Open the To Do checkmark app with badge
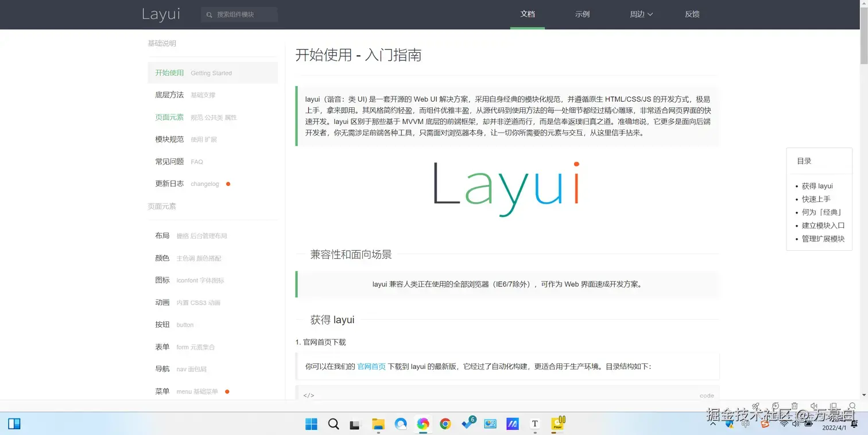Viewport: 868px width, 435px height. (468, 424)
